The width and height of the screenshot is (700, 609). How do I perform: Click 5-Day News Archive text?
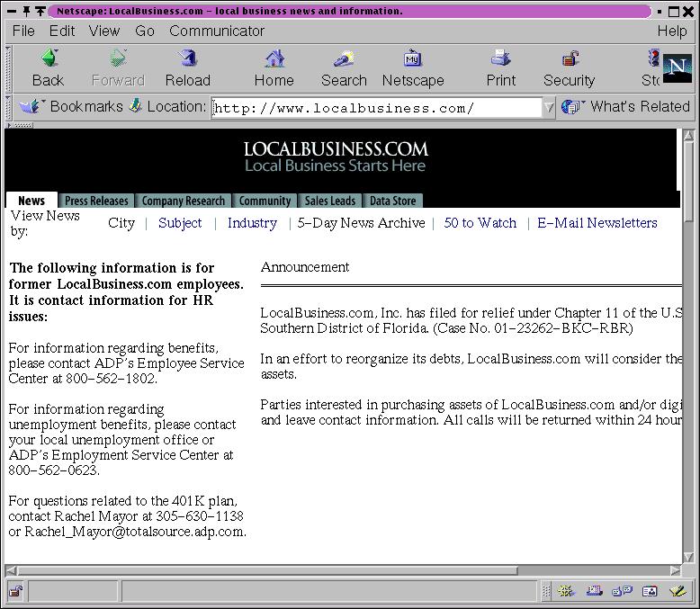click(x=361, y=223)
